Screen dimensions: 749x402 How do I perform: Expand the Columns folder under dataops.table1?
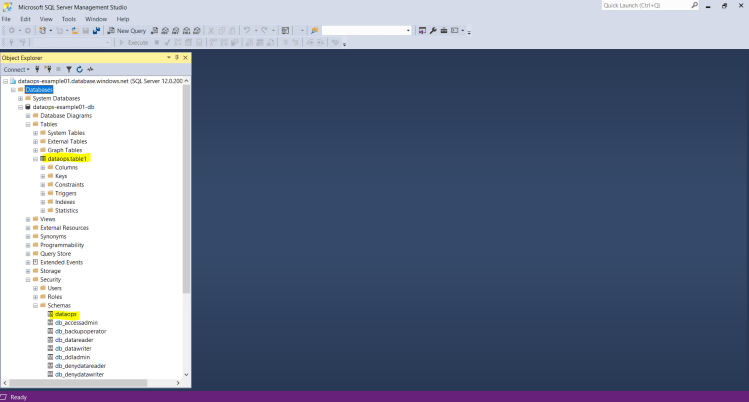(43, 167)
